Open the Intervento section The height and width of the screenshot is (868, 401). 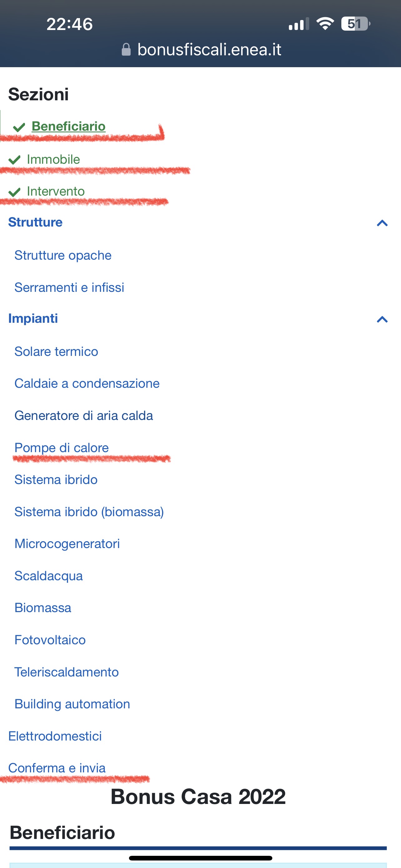(x=56, y=192)
